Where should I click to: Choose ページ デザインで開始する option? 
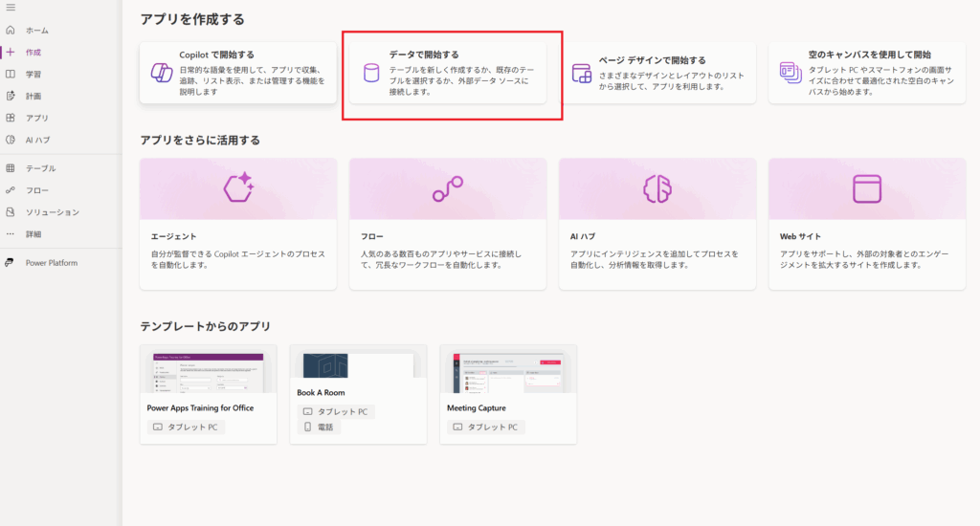[658, 73]
